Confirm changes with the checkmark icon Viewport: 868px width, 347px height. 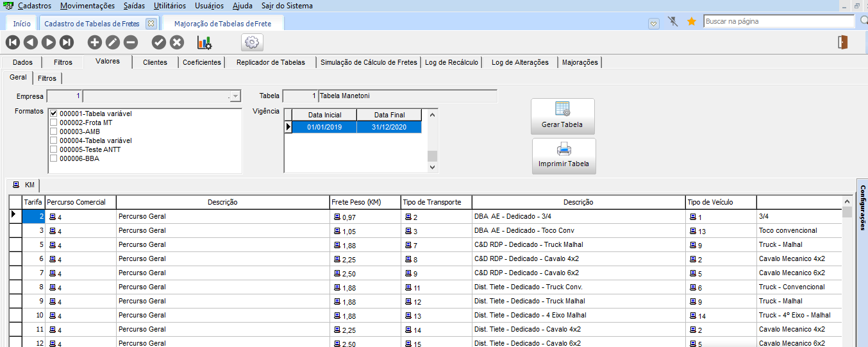159,43
